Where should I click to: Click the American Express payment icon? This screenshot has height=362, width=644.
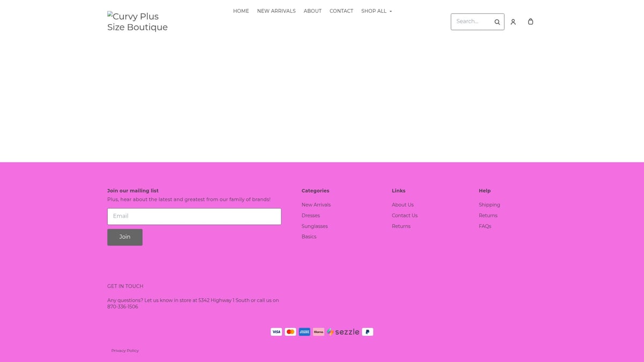tap(304, 332)
